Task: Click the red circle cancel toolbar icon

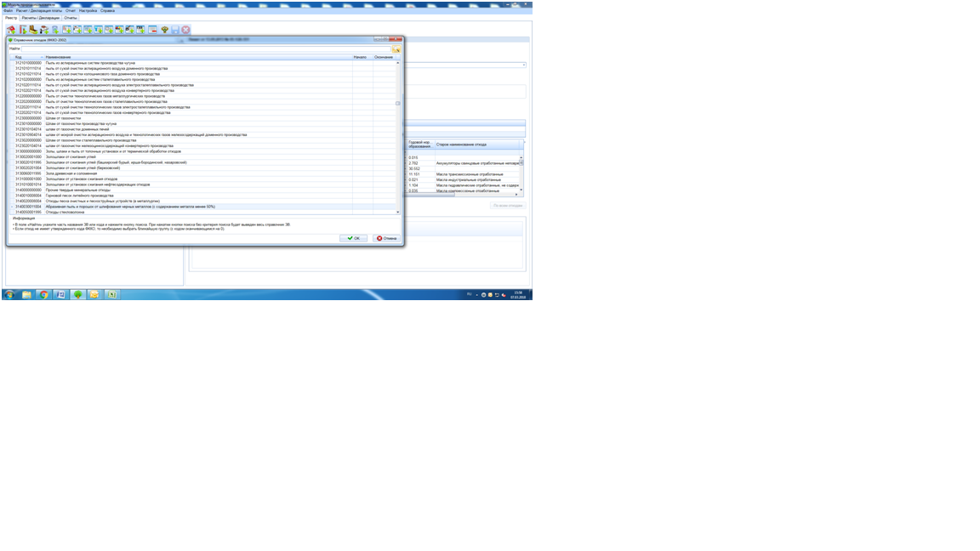Action: click(185, 30)
